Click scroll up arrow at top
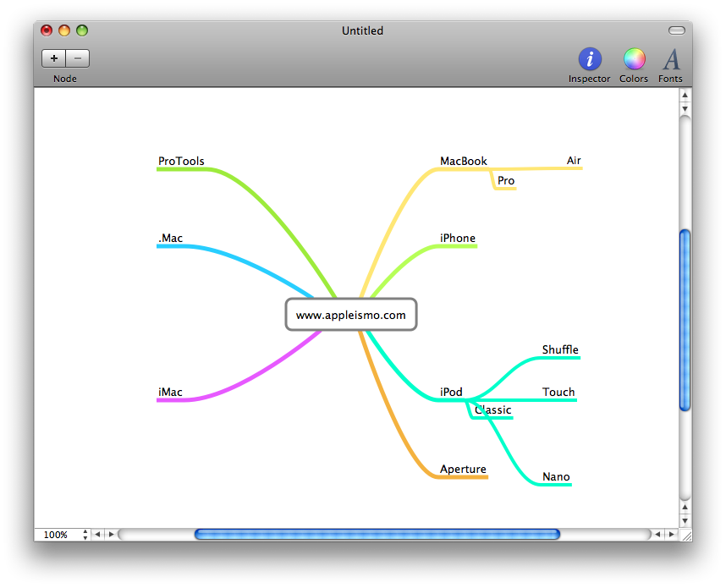This screenshot has height=588, width=726. point(685,95)
